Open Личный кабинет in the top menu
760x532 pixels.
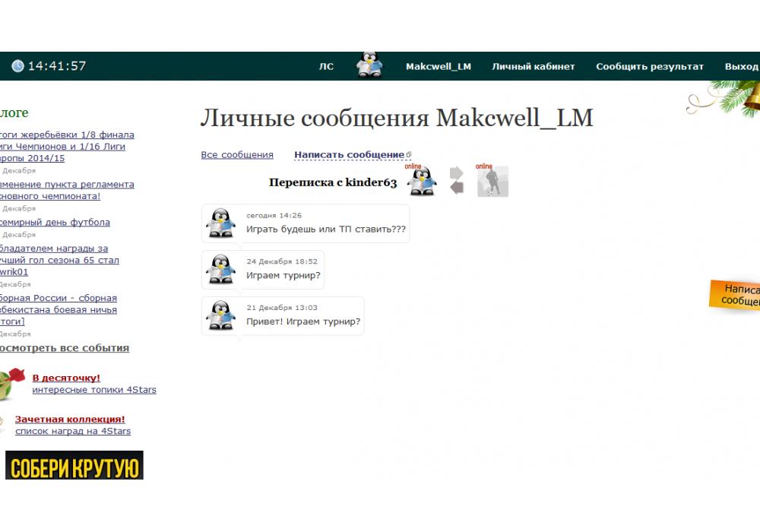[533, 67]
